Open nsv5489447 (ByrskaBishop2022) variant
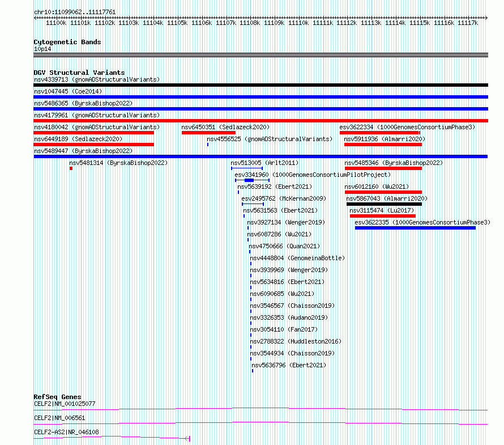The height and width of the screenshot is (445, 504). pyautogui.click(x=83, y=151)
